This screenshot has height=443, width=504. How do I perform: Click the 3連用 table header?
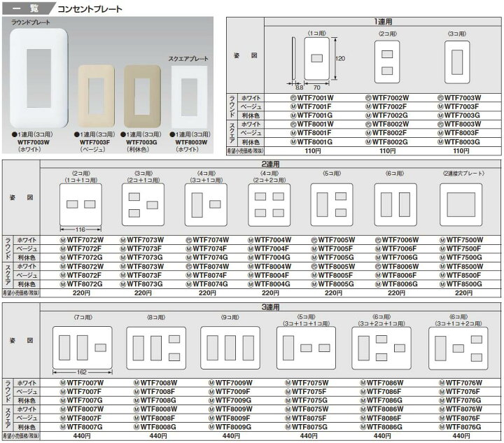click(270, 307)
